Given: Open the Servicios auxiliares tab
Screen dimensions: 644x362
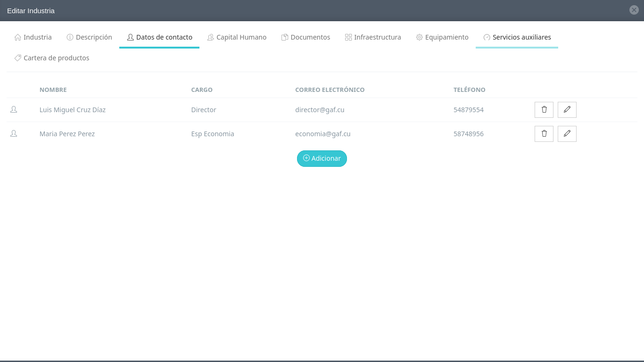Looking at the screenshot, I should [x=517, y=37].
